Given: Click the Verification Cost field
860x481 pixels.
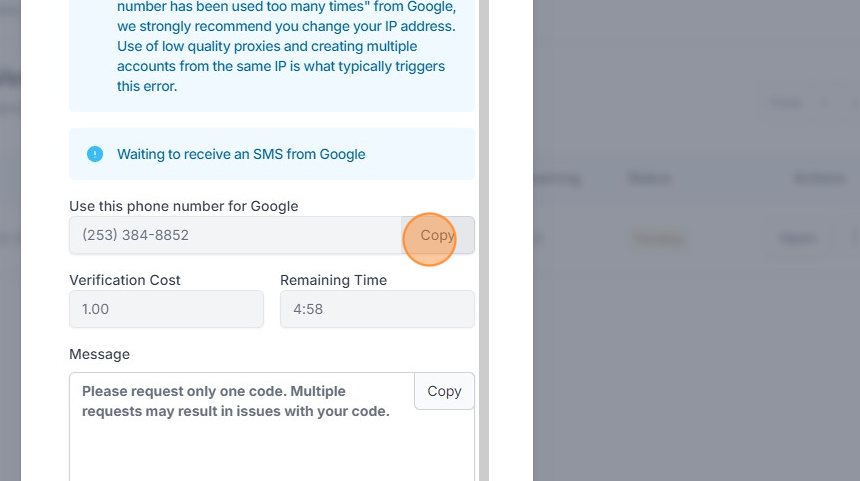Looking at the screenshot, I should (166, 309).
